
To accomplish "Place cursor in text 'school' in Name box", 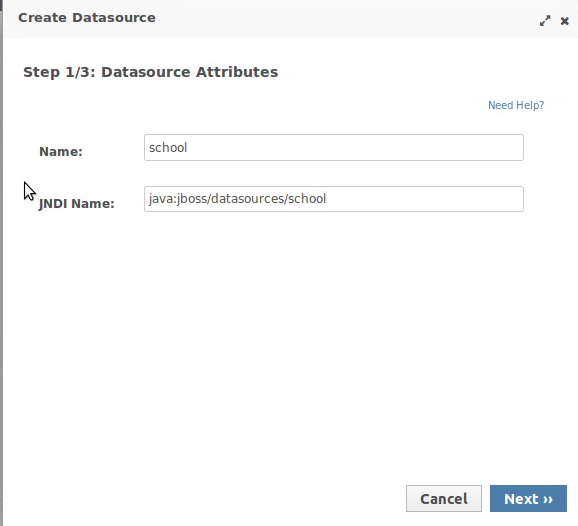I will [168, 147].
